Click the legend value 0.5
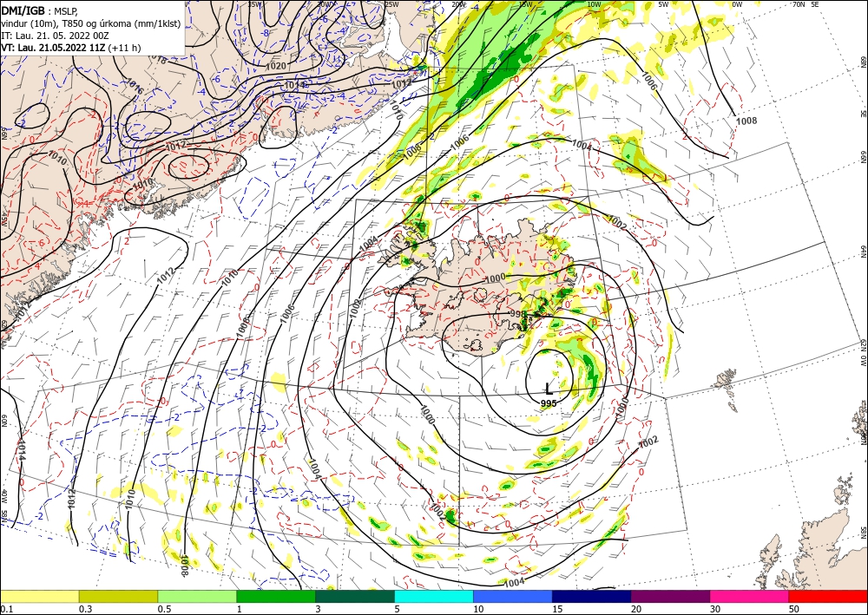 [x=164, y=609]
